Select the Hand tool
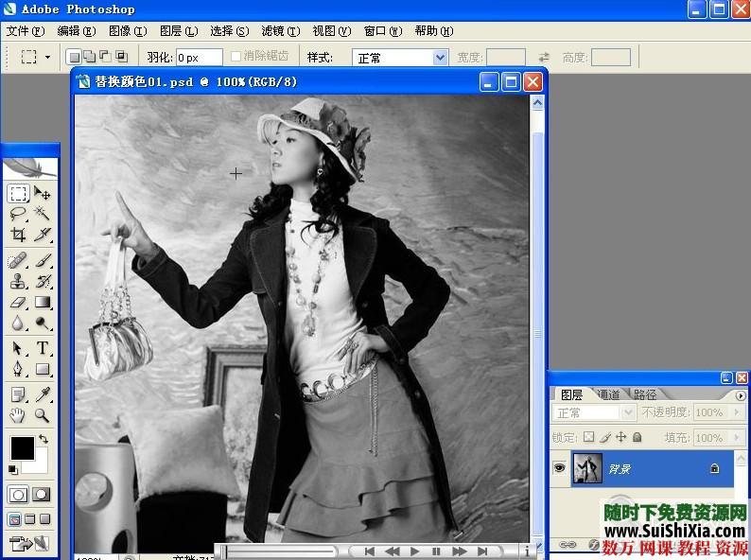 [18, 415]
